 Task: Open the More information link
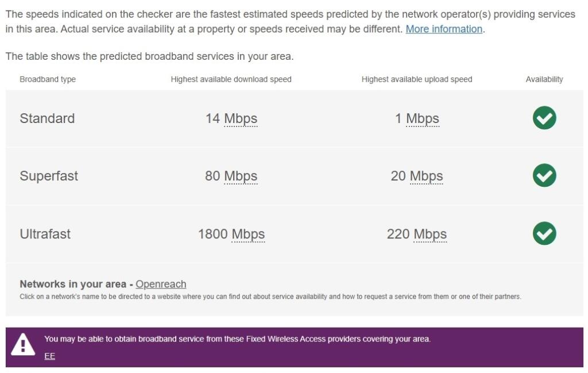[444, 29]
